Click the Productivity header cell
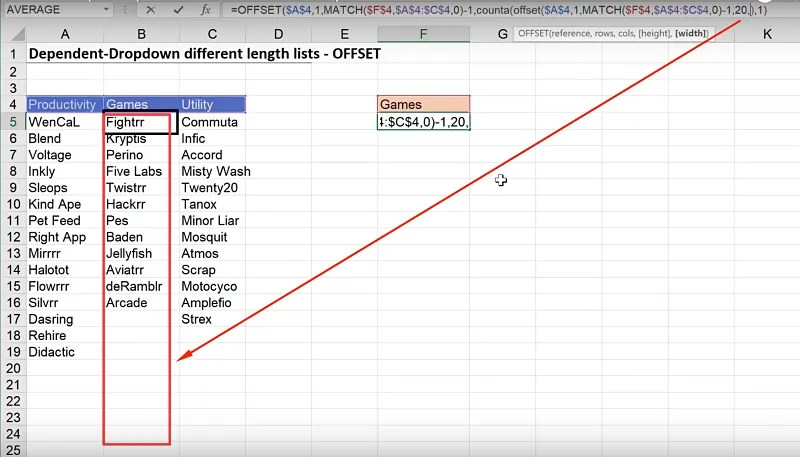Viewport: 800px width, 457px height. pos(62,104)
